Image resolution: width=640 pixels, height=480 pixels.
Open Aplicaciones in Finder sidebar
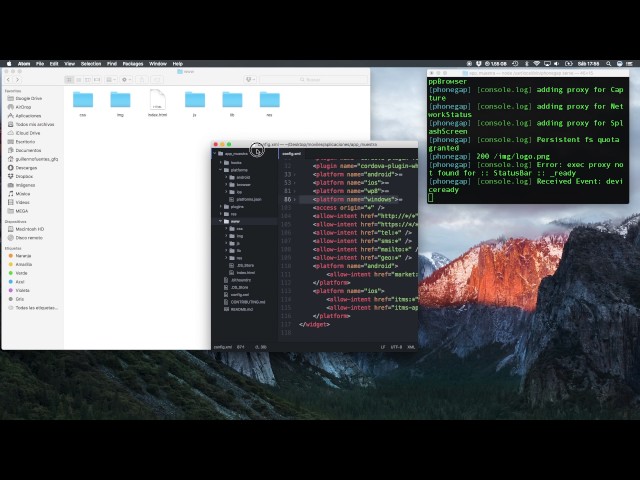point(28,116)
